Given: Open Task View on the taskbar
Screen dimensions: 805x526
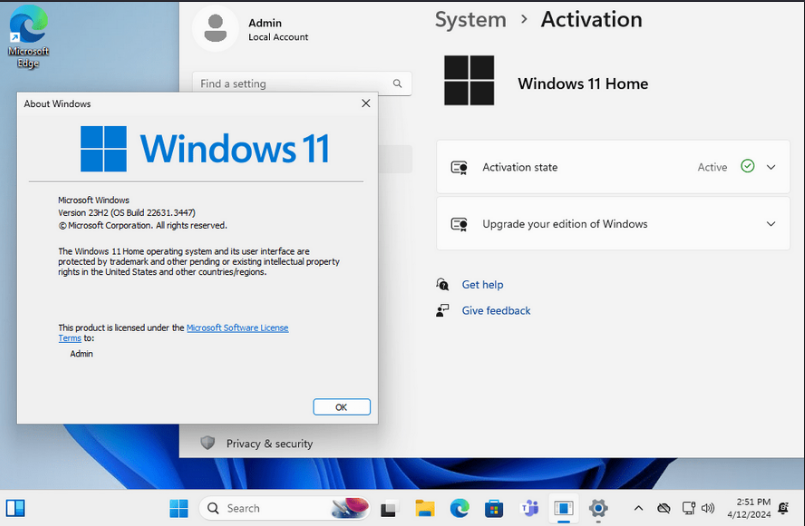Looking at the screenshot, I should 390,509.
